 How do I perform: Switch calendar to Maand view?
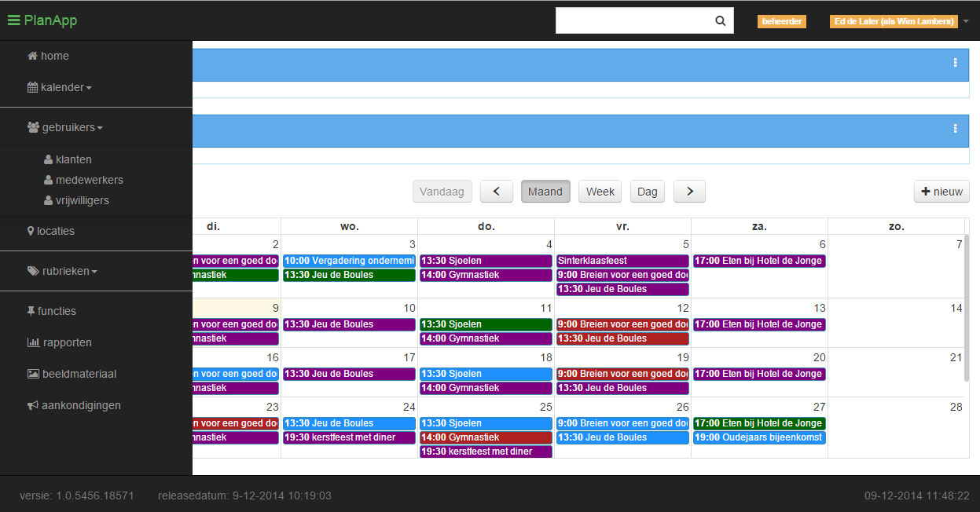pyautogui.click(x=545, y=192)
